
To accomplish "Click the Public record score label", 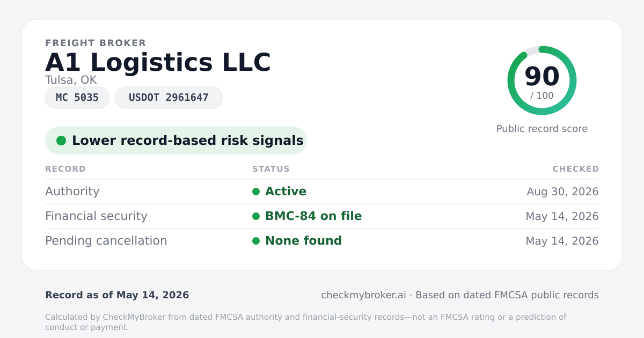I will [542, 129].
